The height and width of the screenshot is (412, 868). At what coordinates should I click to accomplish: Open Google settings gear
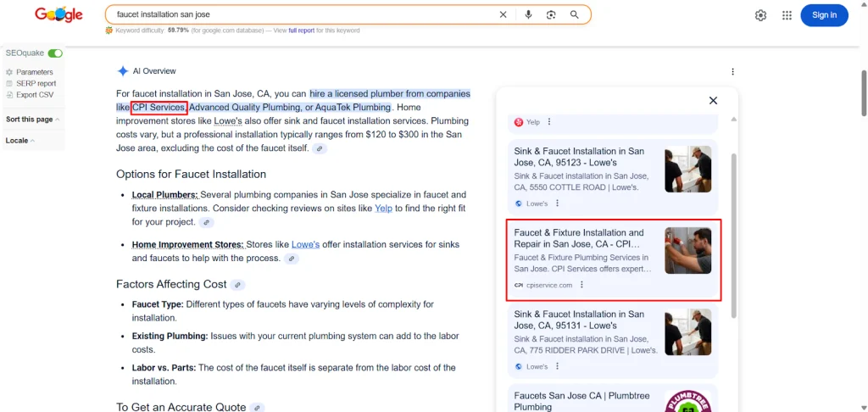pos(760,15)
